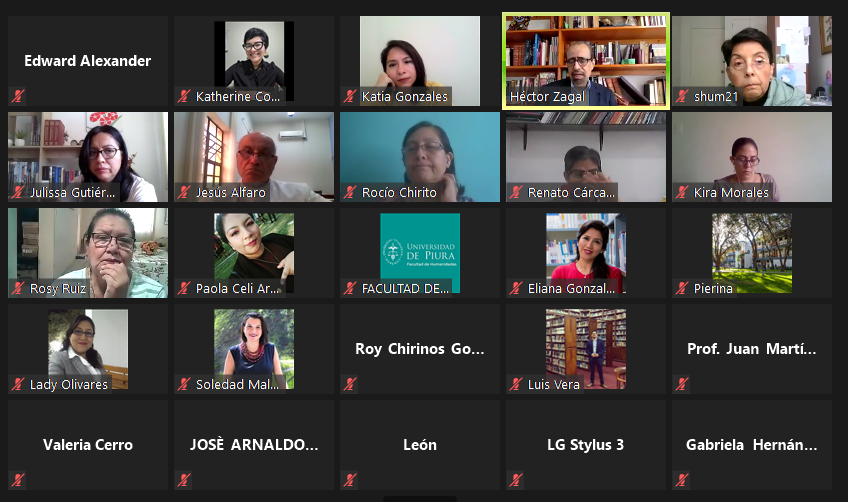Select Luis Vera's library photo tile
The image size is (848, 502).
586,349
